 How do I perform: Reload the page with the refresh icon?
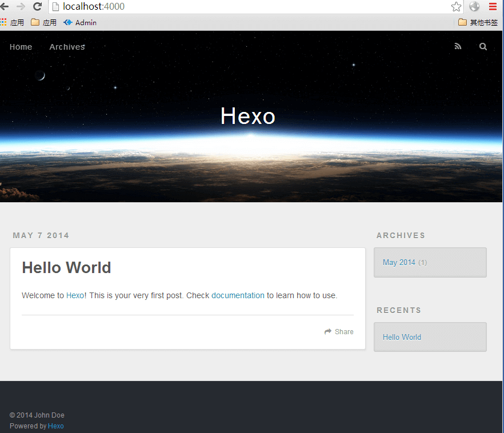(37, 7)
